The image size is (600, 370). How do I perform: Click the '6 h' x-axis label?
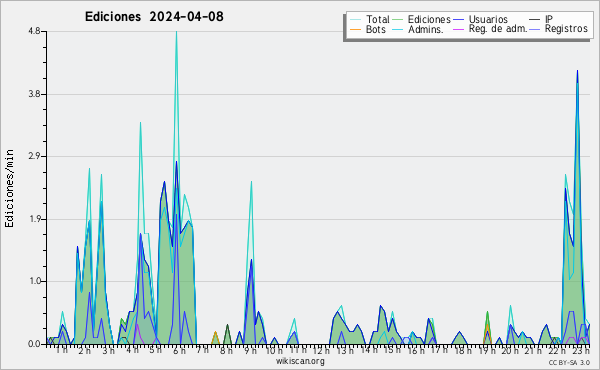tap(179, 350)
